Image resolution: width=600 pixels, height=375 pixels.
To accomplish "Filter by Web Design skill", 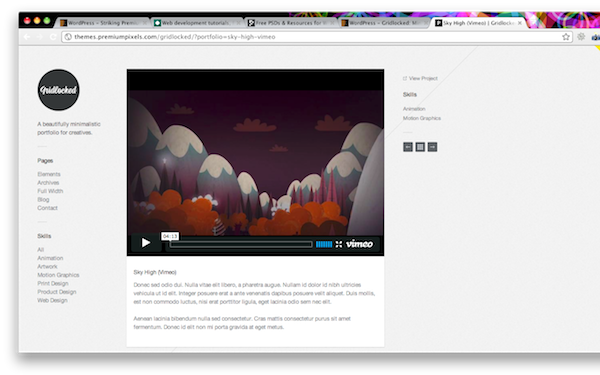I will tap(52, 300).
